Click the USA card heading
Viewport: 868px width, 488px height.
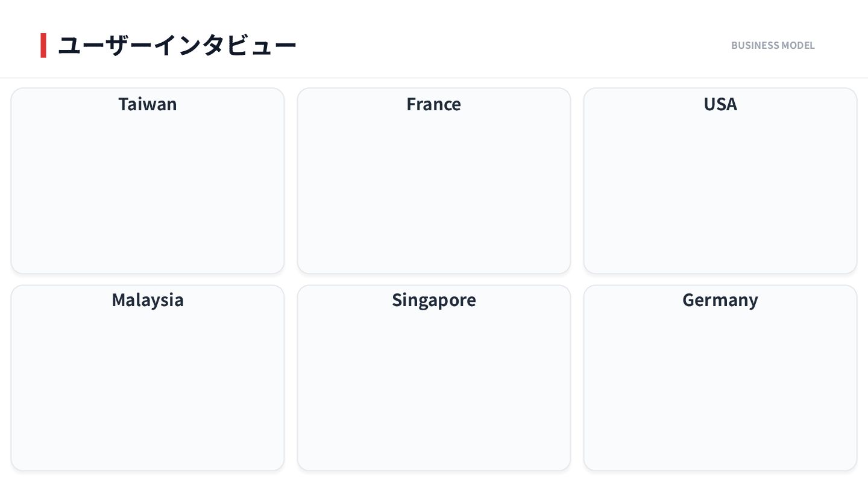[x=720, y=104]
